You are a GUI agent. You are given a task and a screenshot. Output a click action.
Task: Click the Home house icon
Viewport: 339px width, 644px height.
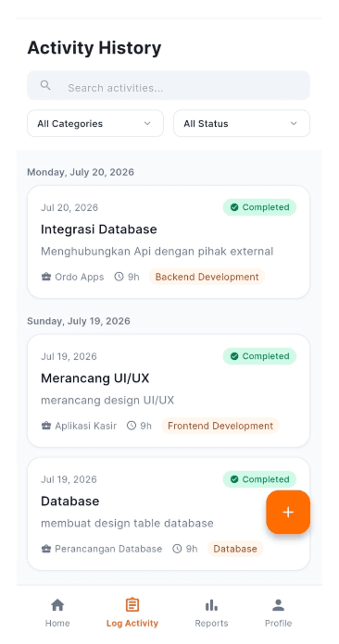tap(57, 604)
